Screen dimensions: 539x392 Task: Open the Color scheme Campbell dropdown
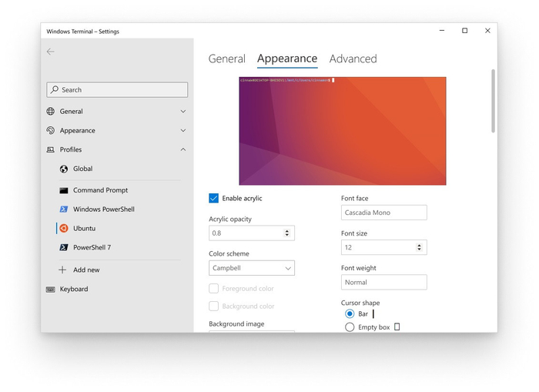click(x=252, y=268)
